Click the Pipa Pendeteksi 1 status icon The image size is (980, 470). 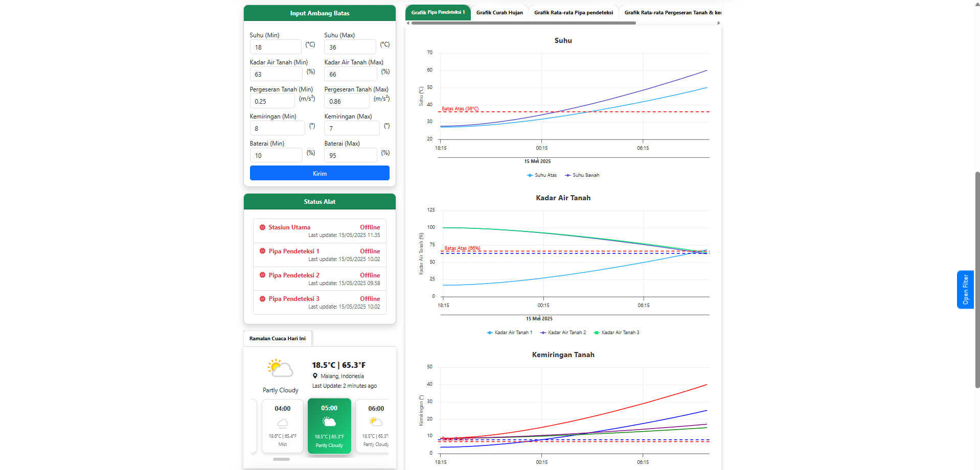(x=262, y=251)
